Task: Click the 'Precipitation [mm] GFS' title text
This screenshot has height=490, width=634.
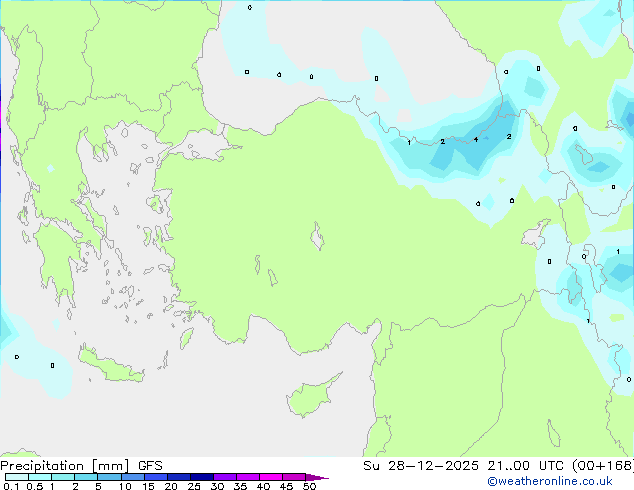Action: tap(81, 466)
